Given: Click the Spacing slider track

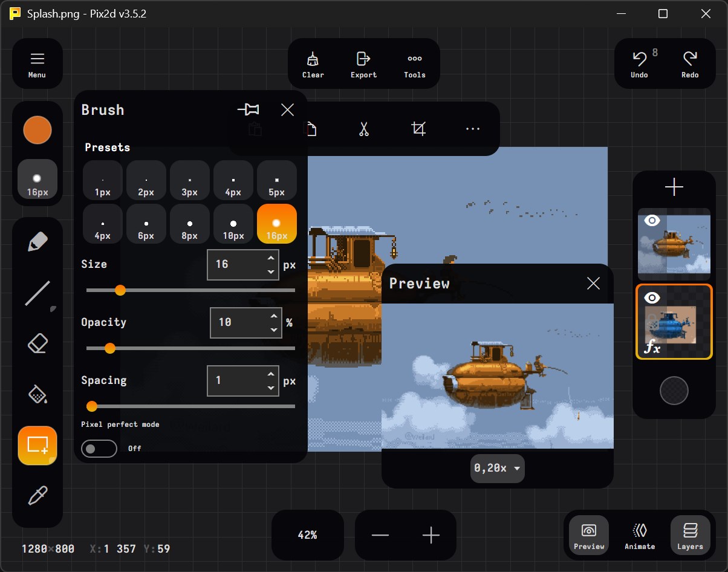Looking at the screenshot, I should tap(190, 406).
